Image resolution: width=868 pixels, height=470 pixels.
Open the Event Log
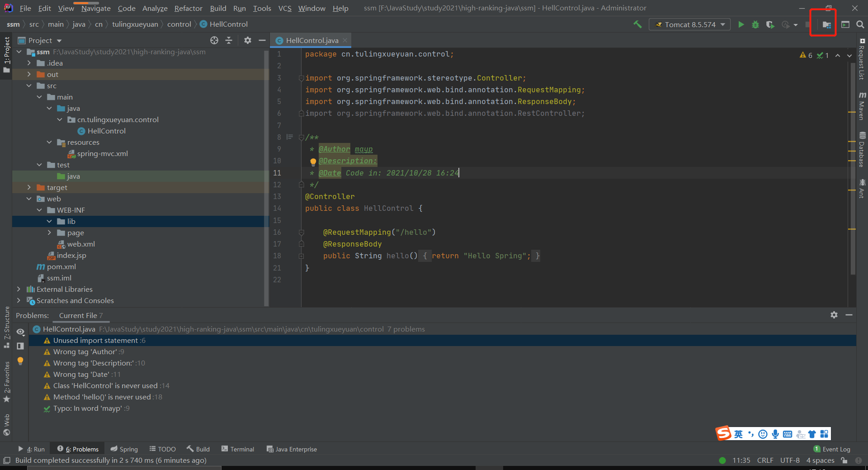click(x=836, y=449)
